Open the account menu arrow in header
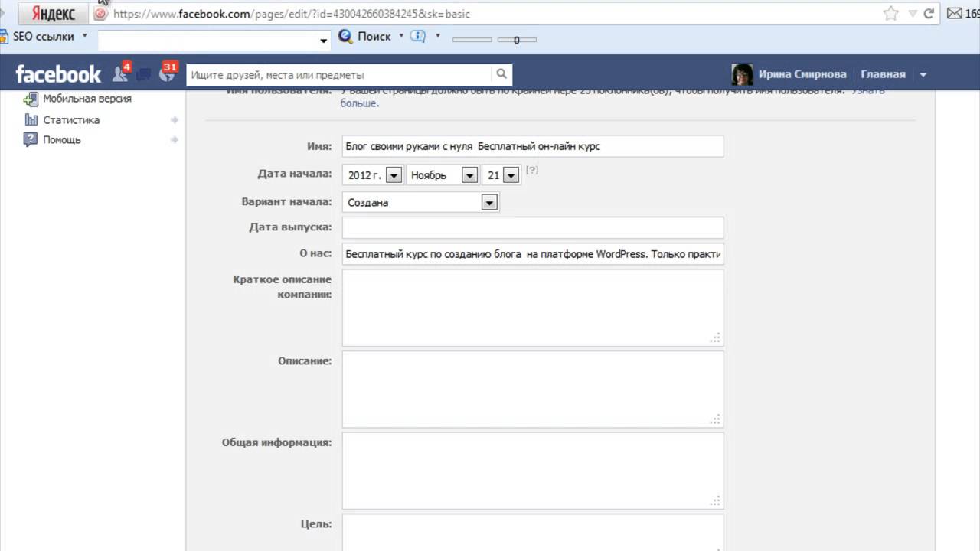Viewport: 980px width, 551px height. [x=923, y=75]
